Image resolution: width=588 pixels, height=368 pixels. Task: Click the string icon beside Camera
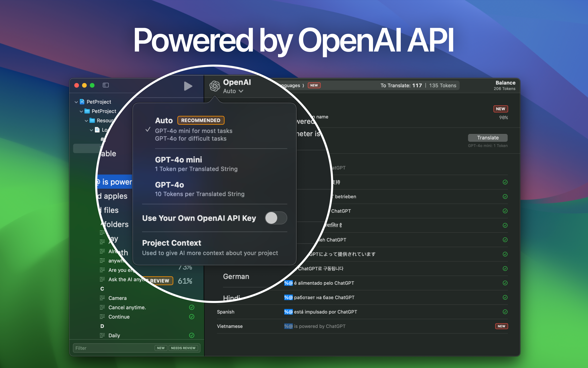[102, 298]
